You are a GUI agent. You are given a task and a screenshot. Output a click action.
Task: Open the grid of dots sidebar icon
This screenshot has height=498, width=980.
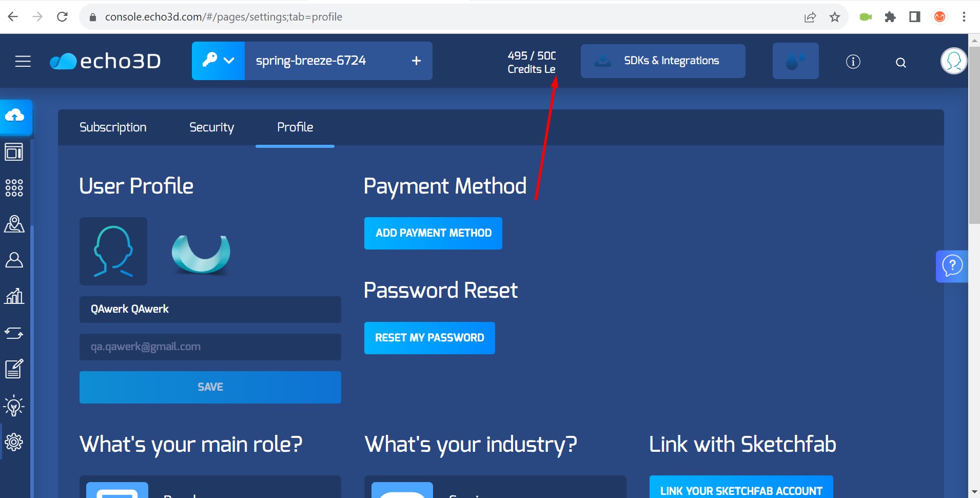[14, 188]
